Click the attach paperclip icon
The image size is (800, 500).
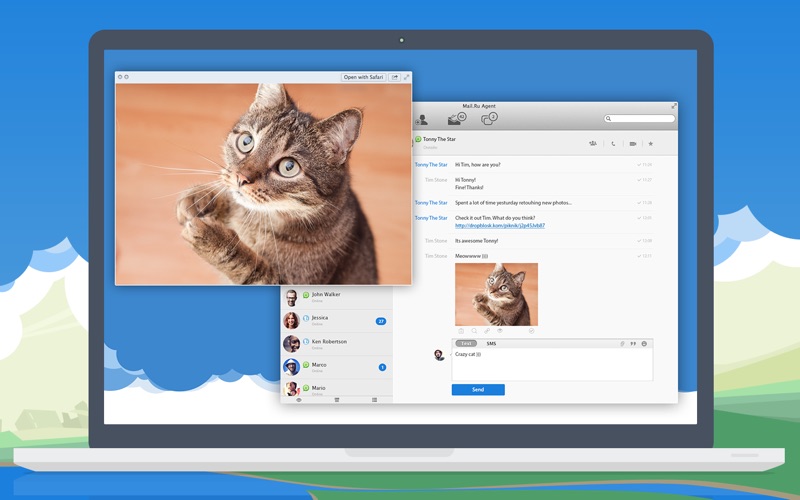click(x=622, y=344)
